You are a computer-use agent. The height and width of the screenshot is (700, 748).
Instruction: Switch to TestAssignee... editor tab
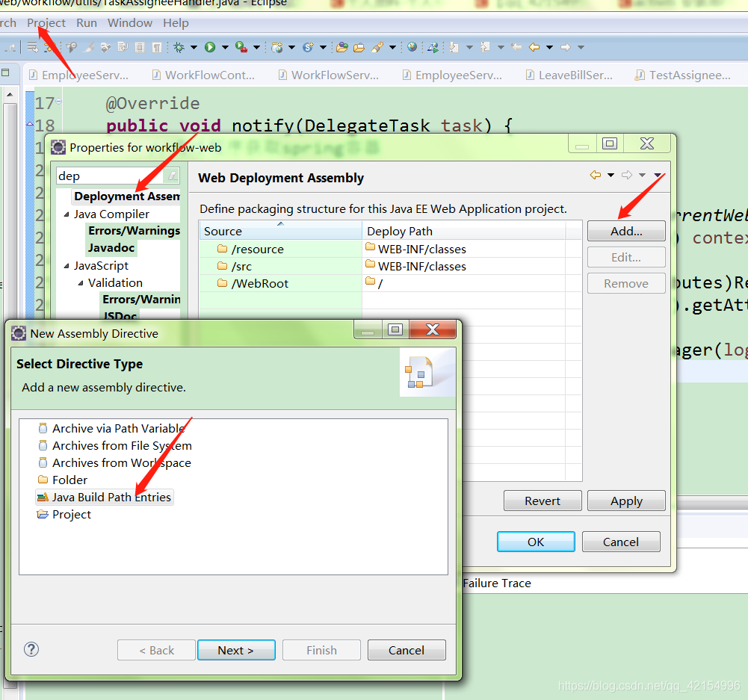[x=683, y=75]
